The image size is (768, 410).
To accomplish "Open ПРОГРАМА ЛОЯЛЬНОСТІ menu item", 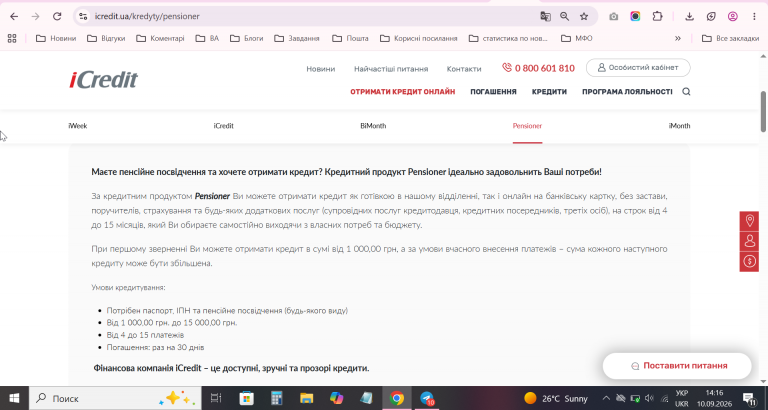I will [627, 92].
